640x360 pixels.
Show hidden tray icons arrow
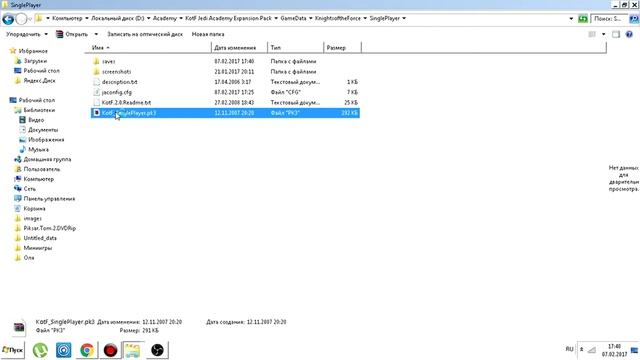point(582,349)
